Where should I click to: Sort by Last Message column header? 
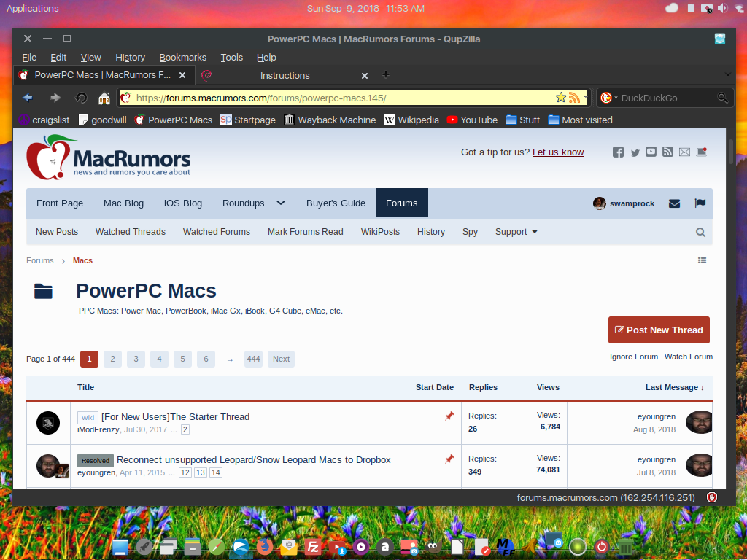(675, 387)
